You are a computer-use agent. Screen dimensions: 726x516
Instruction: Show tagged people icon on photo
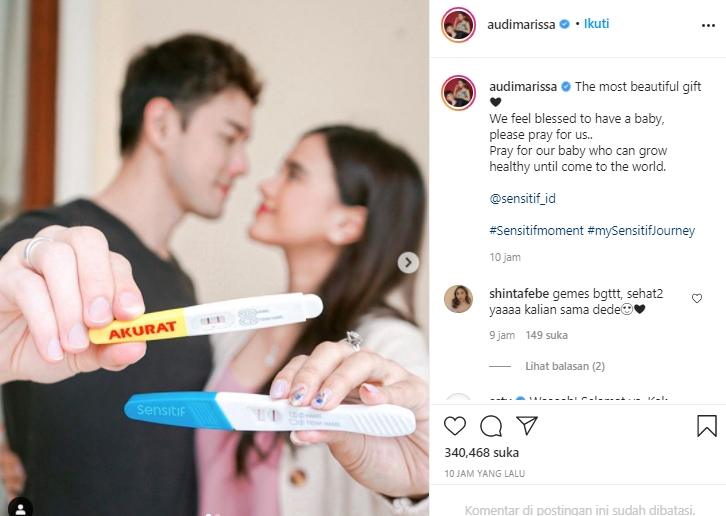(x=20, y=508)
